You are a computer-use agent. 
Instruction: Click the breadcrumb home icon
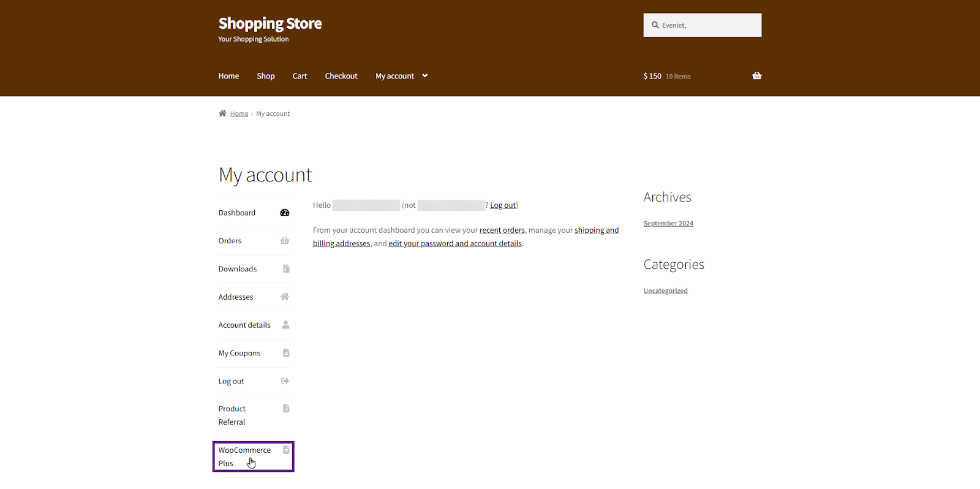coord(222,113)
